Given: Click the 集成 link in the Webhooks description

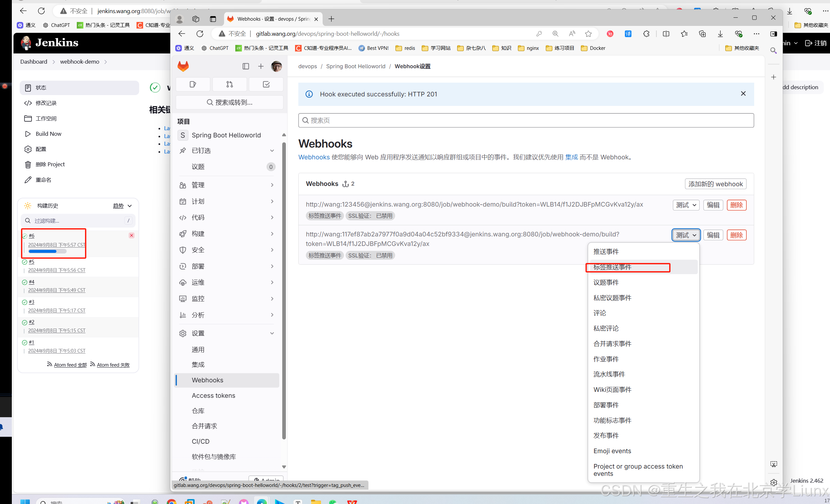Looking at the screenshot, I should pyautogui.click(x=571, y=157).
